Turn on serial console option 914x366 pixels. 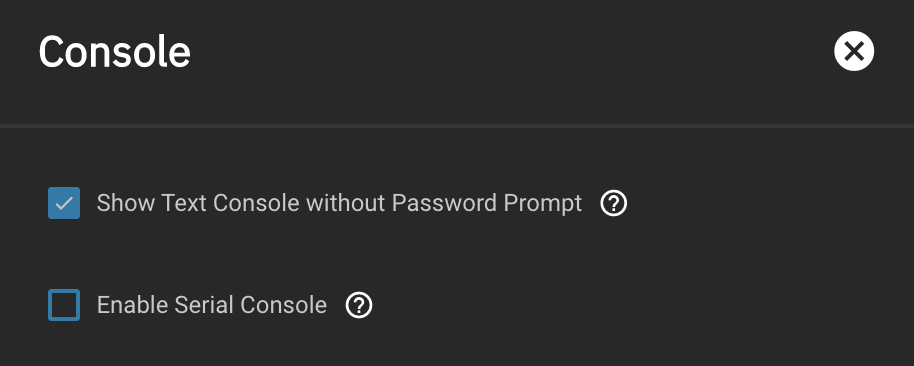point(64,305)
